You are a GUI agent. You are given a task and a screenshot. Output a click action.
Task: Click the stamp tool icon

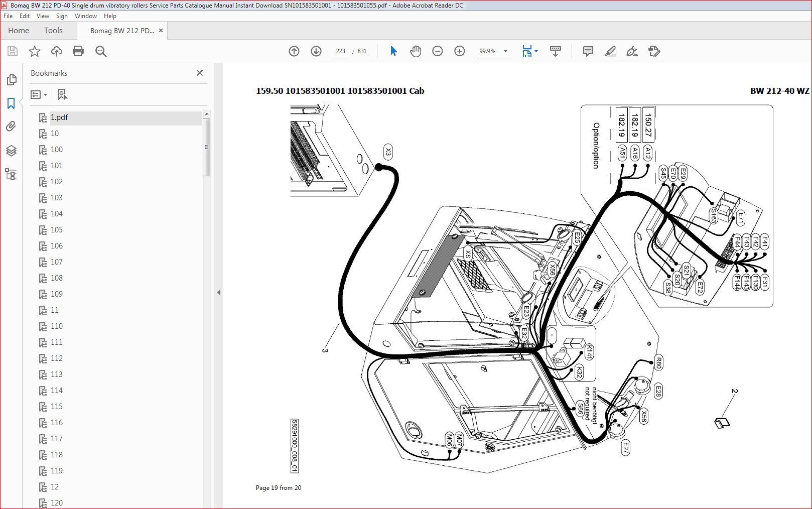click(x=654, y=51)
